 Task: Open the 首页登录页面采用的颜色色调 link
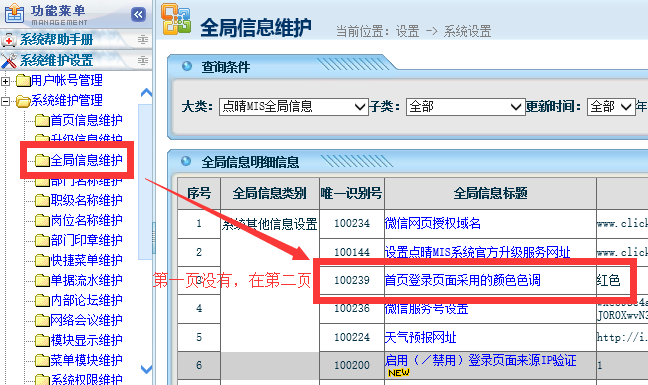462,280
